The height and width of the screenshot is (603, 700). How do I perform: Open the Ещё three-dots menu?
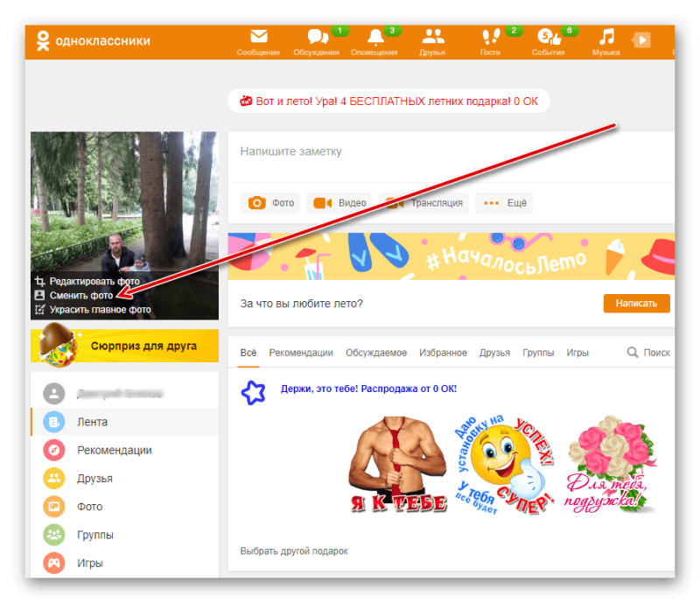(x=504, y=203)
